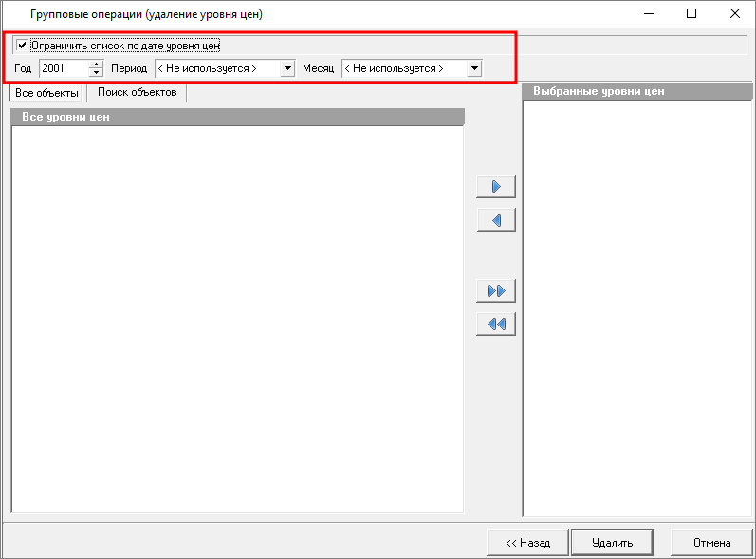Click inside the Год input field

coord(63,68)
